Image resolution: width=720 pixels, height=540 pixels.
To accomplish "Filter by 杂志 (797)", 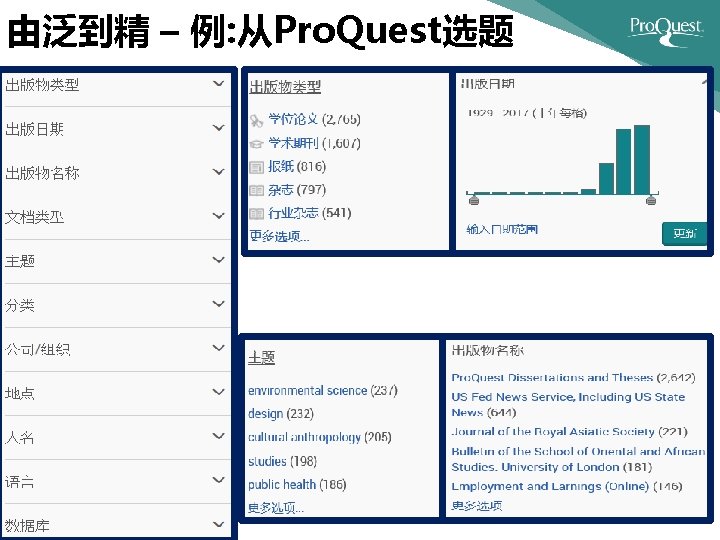I will point(297,190).
